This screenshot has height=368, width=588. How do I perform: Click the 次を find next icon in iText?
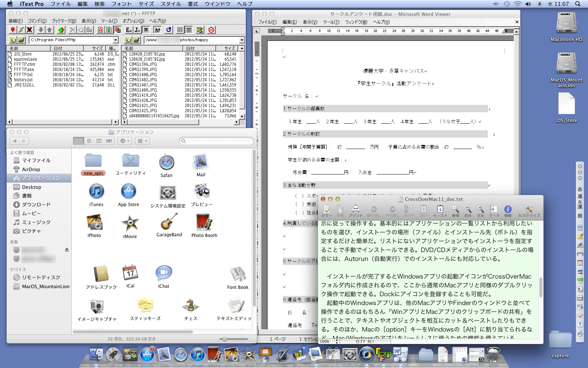[x=480, y=211]
